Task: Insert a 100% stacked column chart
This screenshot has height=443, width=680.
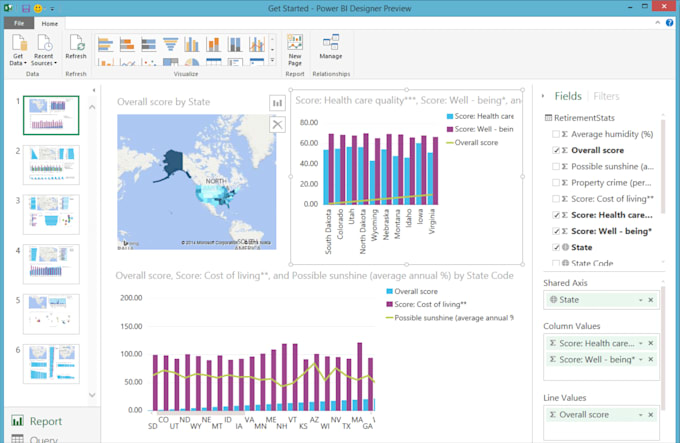Action: click(x=235, y=44)
